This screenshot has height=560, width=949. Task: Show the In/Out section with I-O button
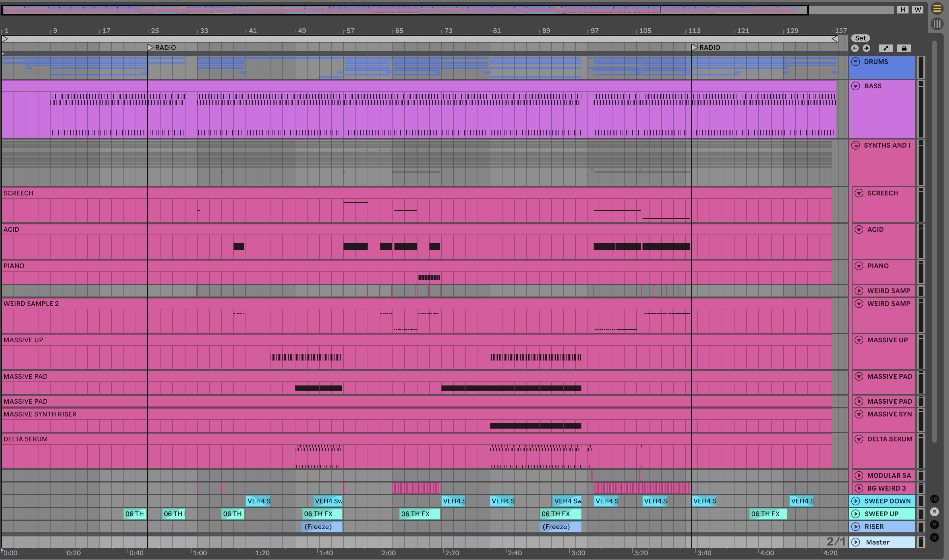(x=934, y=499)
